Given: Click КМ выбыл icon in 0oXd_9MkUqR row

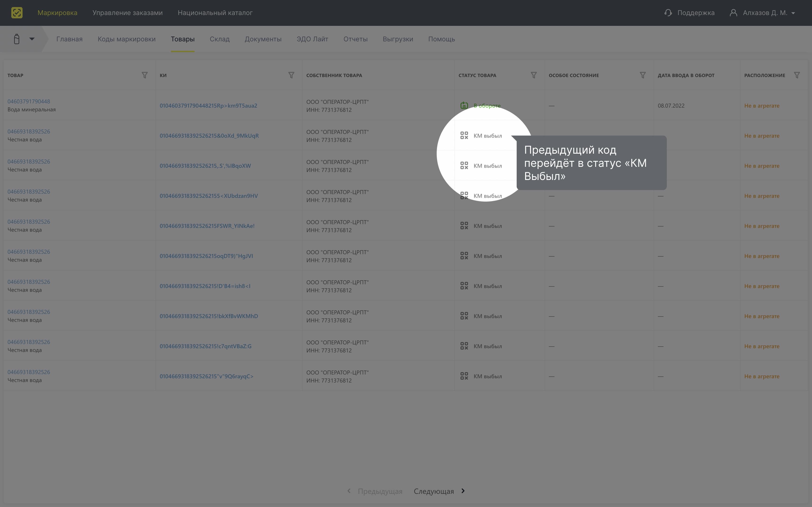Looking at the screenshot, I should pyautogui.click(x=464, y=136).
